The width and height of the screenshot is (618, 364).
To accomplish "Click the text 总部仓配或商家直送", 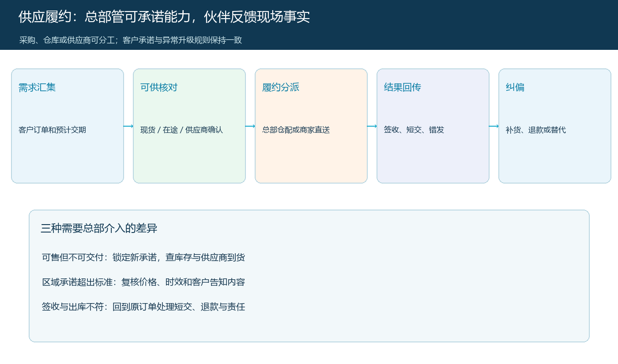I will point(296,130).
